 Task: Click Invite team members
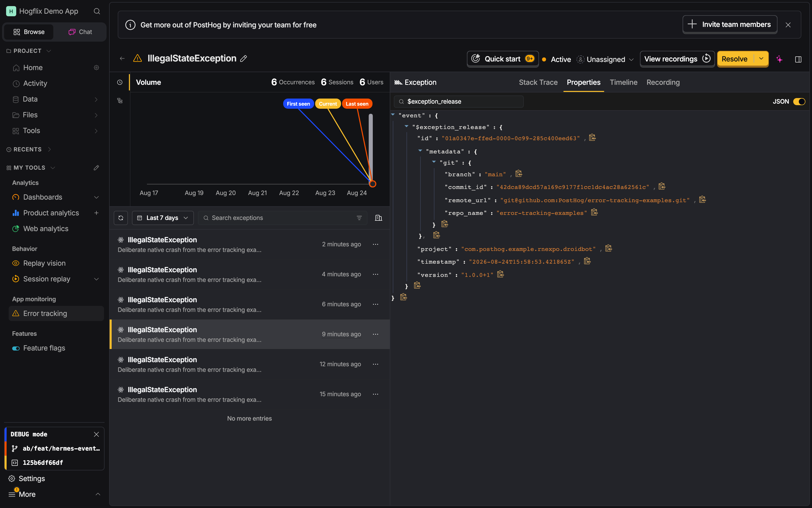[x=730, y=25]
